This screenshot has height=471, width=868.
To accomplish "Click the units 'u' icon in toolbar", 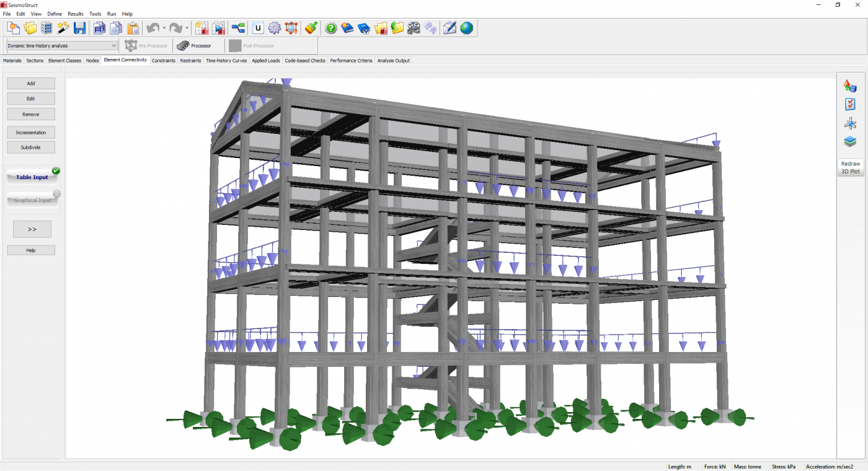I will 258,28.
